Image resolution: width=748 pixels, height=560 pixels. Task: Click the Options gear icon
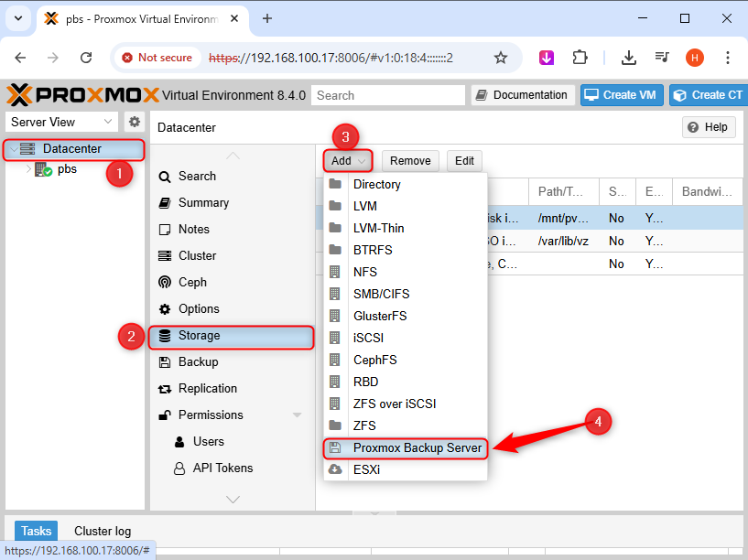(x=165, y=309)
